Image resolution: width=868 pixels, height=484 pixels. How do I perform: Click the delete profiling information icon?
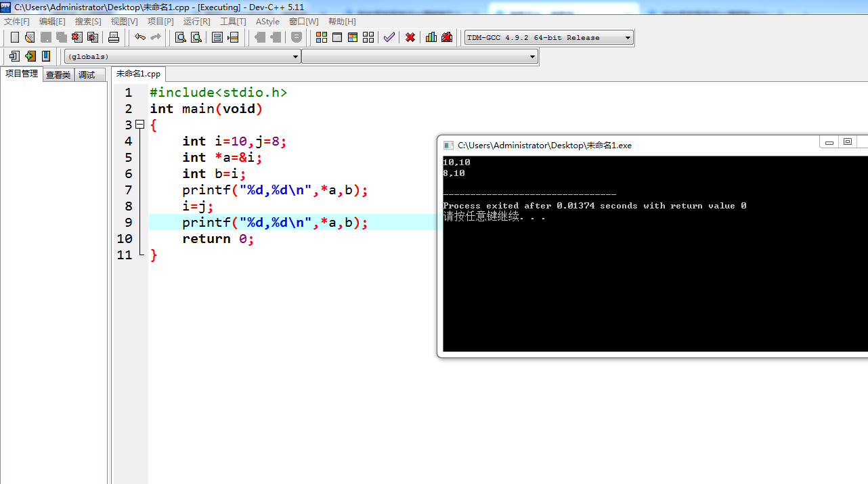(x=447, y=37)
